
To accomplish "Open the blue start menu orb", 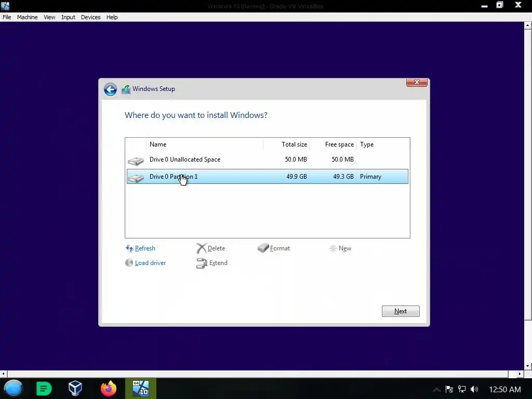I will point(13,389).
